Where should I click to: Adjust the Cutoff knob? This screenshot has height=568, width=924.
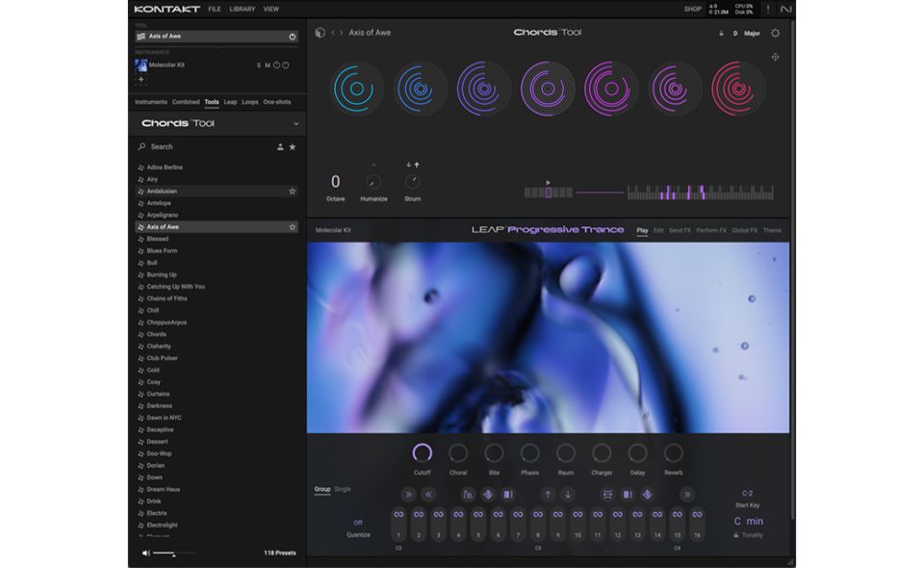click(x=422, y=452)
